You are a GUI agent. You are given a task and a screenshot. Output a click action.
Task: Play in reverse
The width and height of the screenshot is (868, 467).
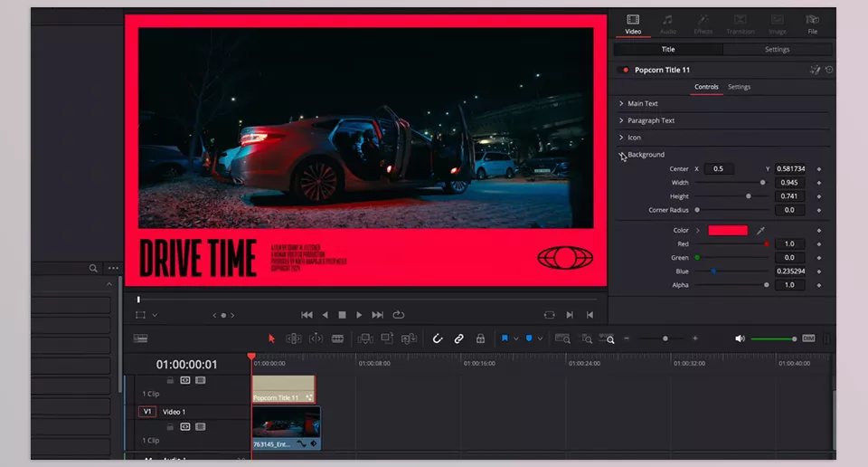click(x=325, y=315)
